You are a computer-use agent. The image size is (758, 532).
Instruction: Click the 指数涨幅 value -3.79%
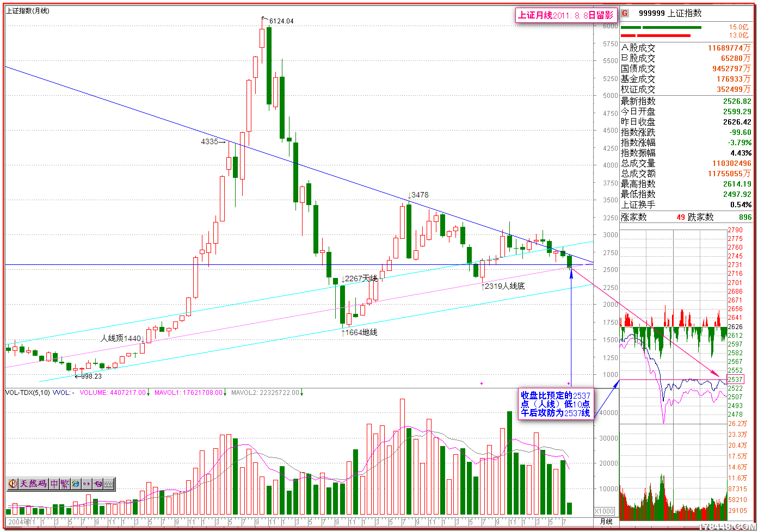[x=741, y=143]
